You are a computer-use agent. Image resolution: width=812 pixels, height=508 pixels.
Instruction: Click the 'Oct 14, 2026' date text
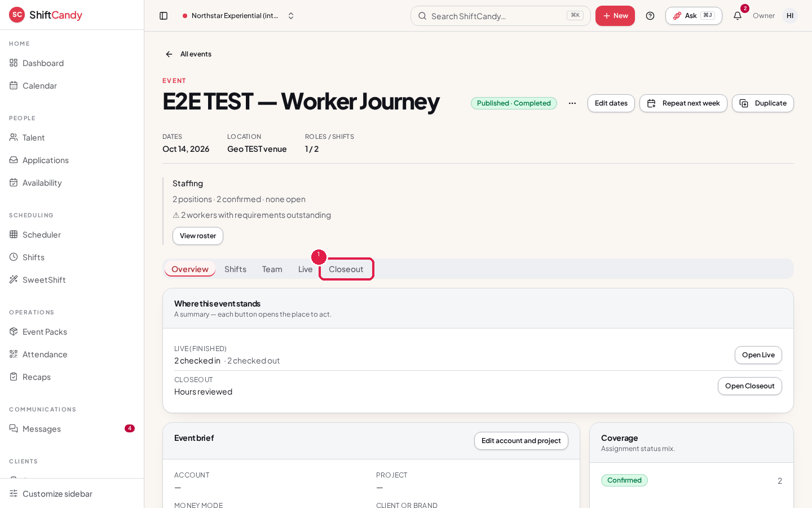186,149
